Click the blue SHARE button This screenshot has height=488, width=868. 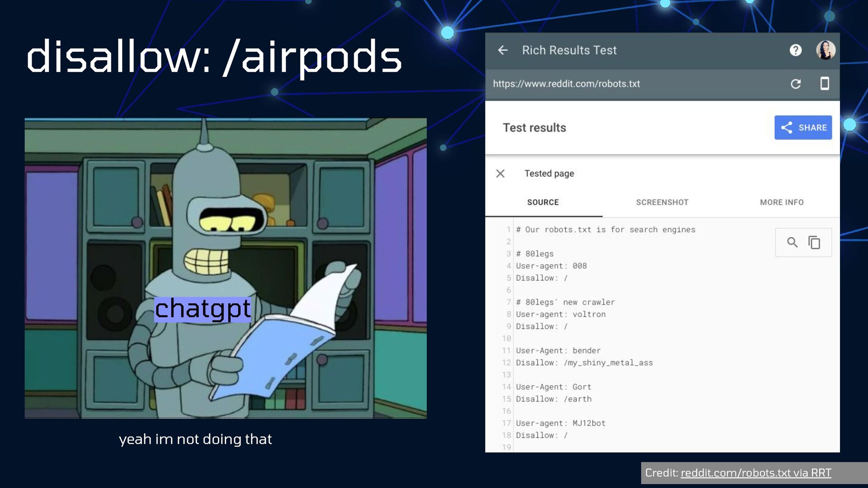point(803,127)
